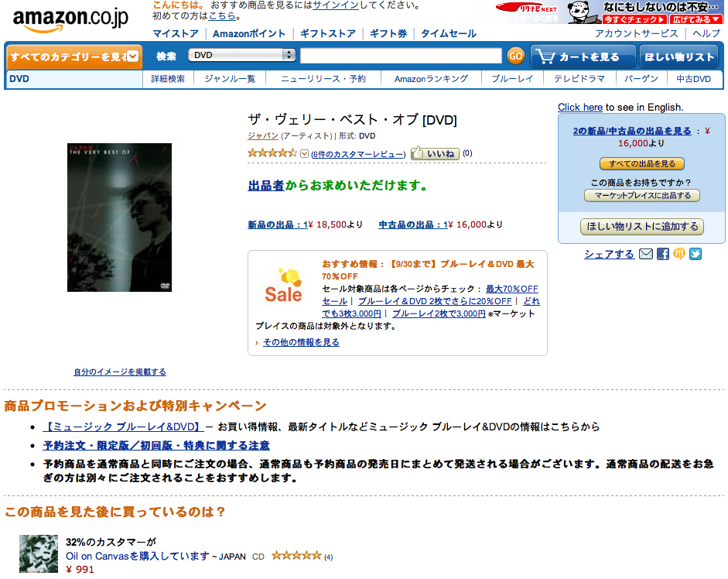The height and width of the screenshot is (579, 728).
Task: Open the タイムセール menu link
Action: [449, 33]
